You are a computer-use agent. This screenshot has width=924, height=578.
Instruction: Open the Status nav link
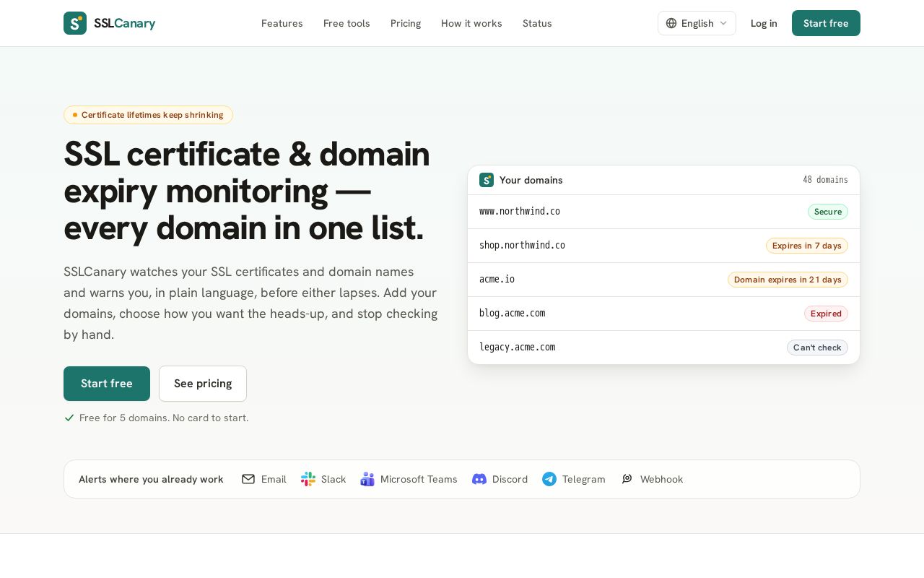[537, 23]
